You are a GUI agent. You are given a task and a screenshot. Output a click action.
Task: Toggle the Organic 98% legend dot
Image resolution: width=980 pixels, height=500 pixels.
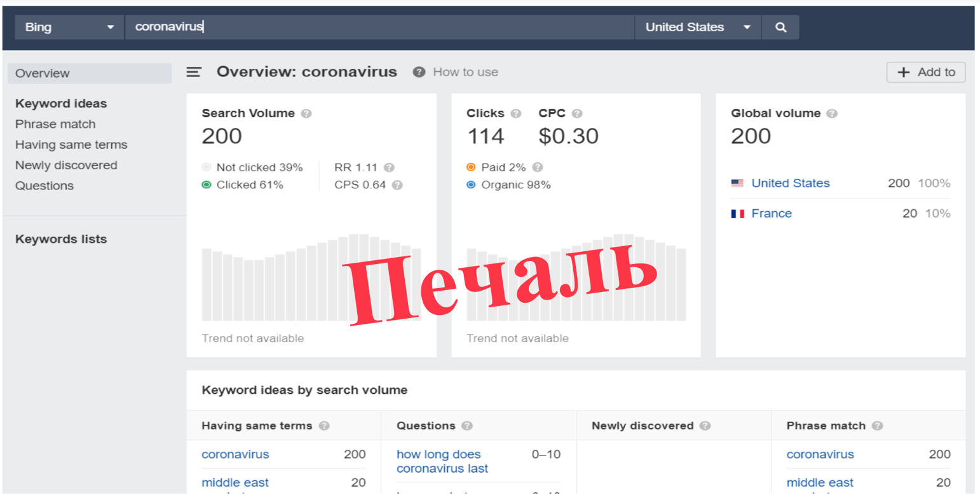(470, 184)
